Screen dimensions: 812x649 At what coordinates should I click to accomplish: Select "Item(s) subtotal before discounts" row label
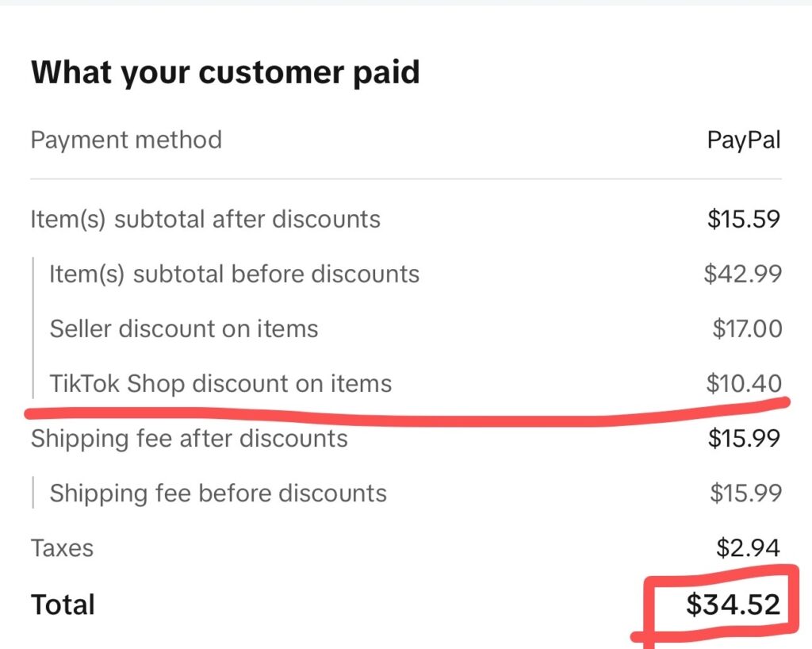[x=234, y=274]
